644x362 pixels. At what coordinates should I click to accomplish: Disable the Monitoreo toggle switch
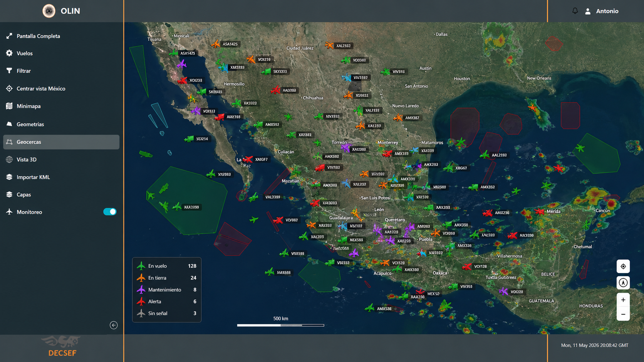[110, 212]
